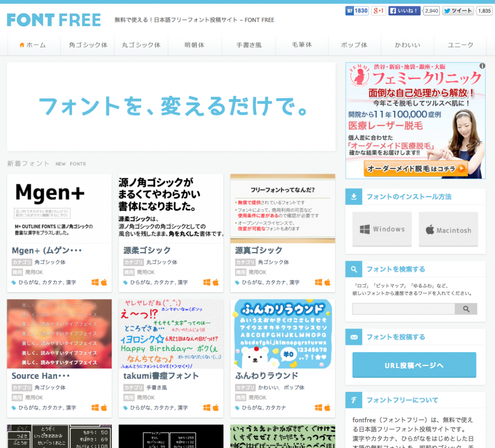
Task: Click the Windows install guide button
Action: click(x=382, y=229)
